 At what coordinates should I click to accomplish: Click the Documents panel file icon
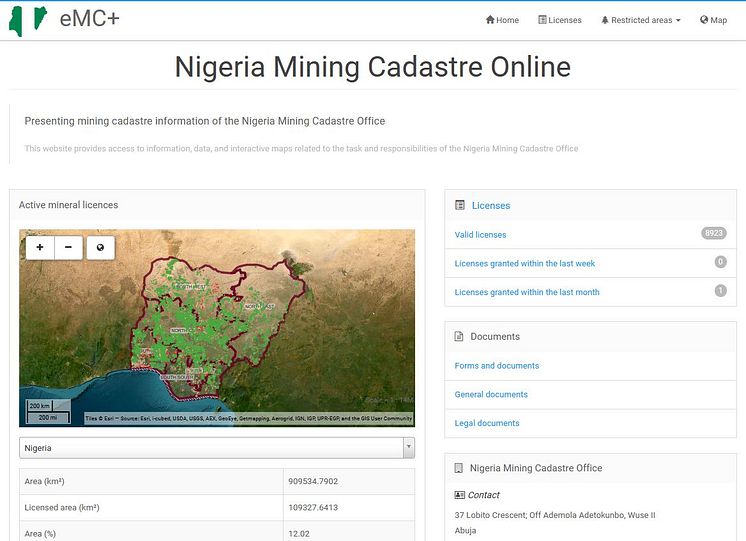click(459, 337)
